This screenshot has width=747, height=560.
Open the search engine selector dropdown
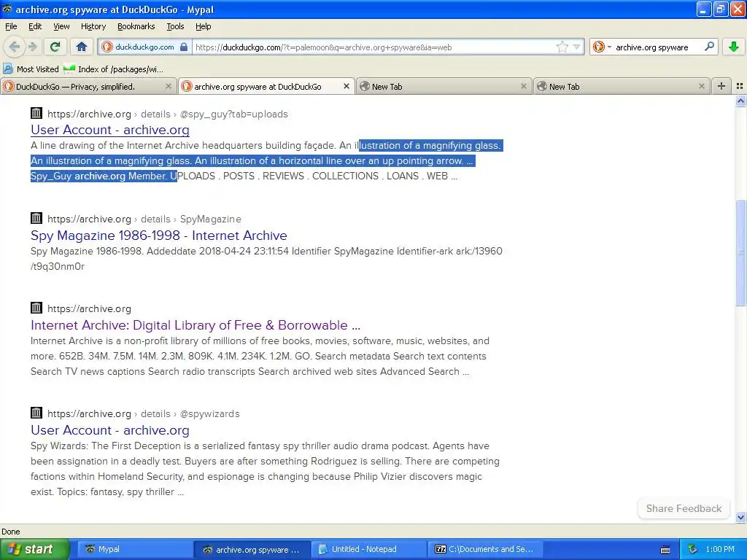click(x=602, y=47)
